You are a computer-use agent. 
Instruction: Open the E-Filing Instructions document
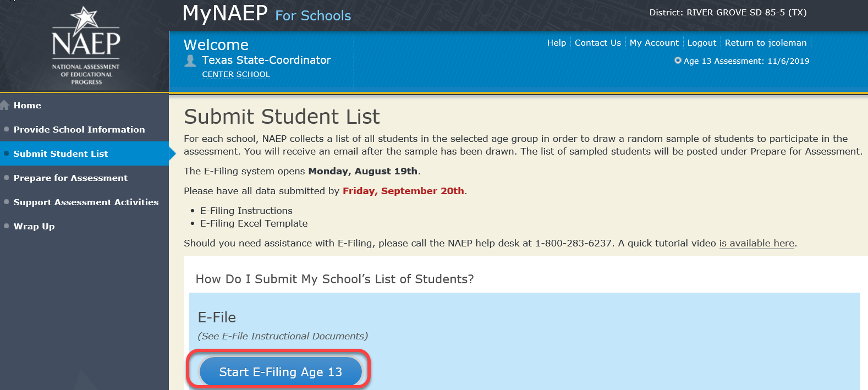(x=246, y=211)
